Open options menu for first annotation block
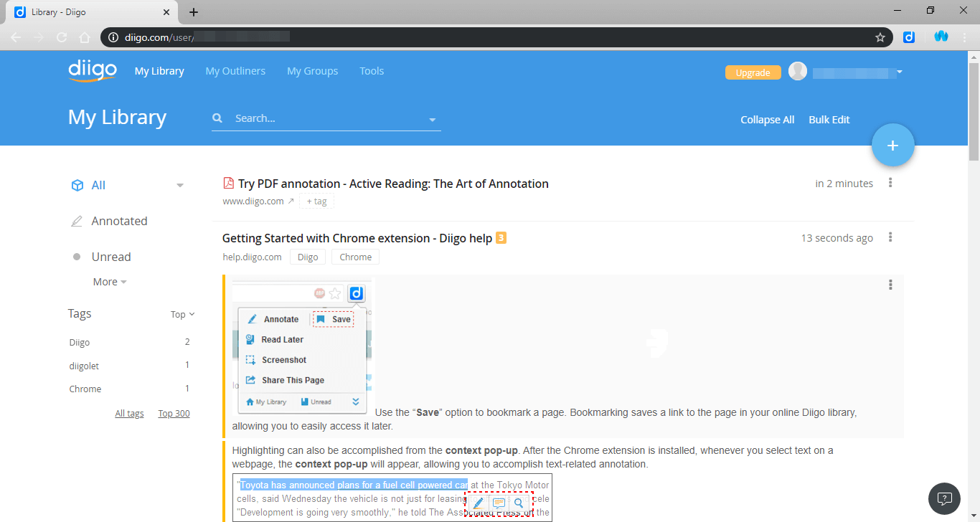 coord(890,285)
